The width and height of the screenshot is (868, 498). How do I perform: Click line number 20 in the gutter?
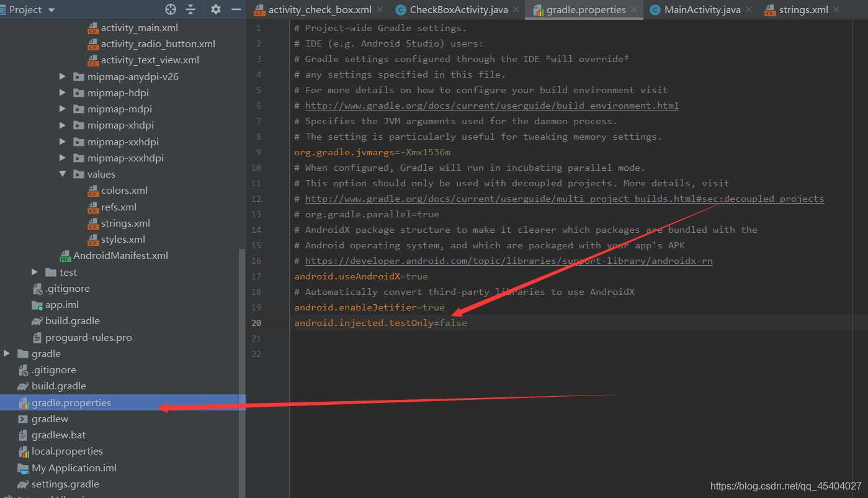click(x=256, y=323)
